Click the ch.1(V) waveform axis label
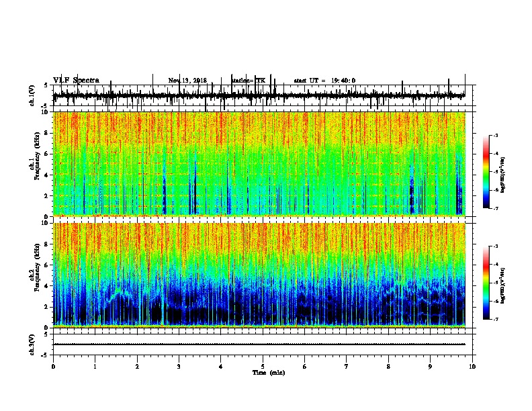Screen dimensions: 532x411 point(32,95)
